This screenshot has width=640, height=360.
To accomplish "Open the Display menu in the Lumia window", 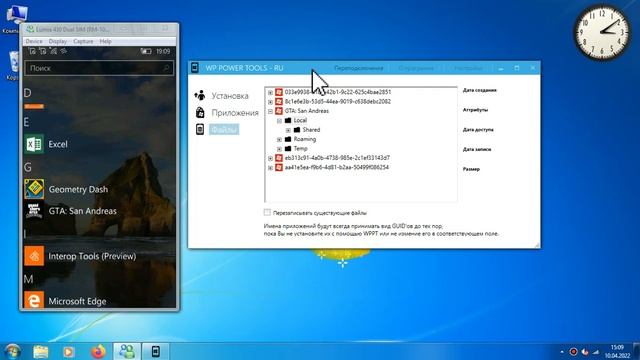I will tap(58, 42).
